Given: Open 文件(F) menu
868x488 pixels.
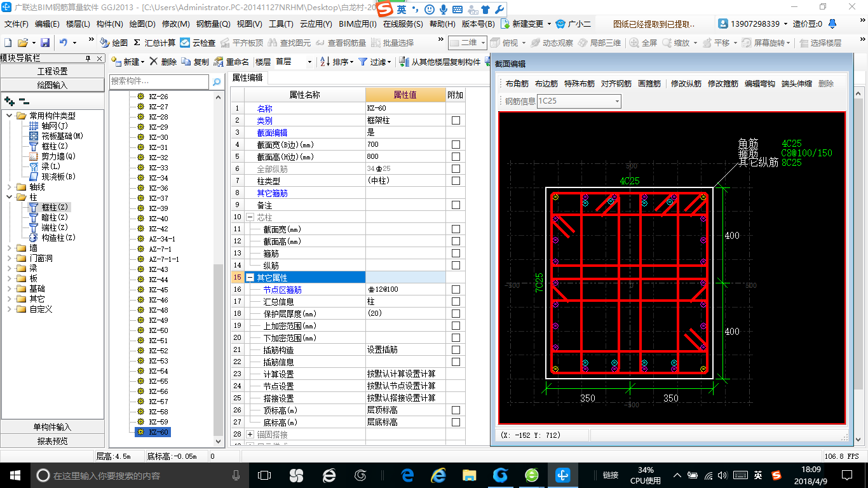Looking at the screenshot, I should point(17,24).
